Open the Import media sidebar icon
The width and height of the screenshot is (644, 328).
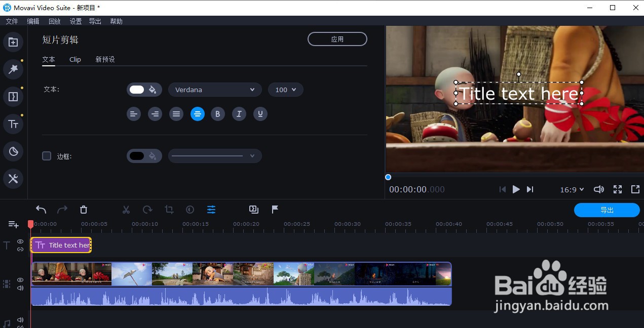point(13,42)
